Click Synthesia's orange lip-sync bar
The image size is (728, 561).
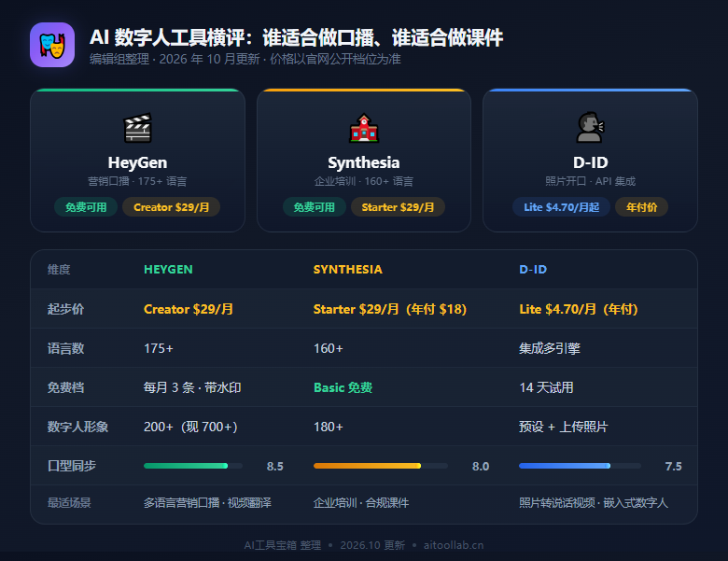pos(380,466)
